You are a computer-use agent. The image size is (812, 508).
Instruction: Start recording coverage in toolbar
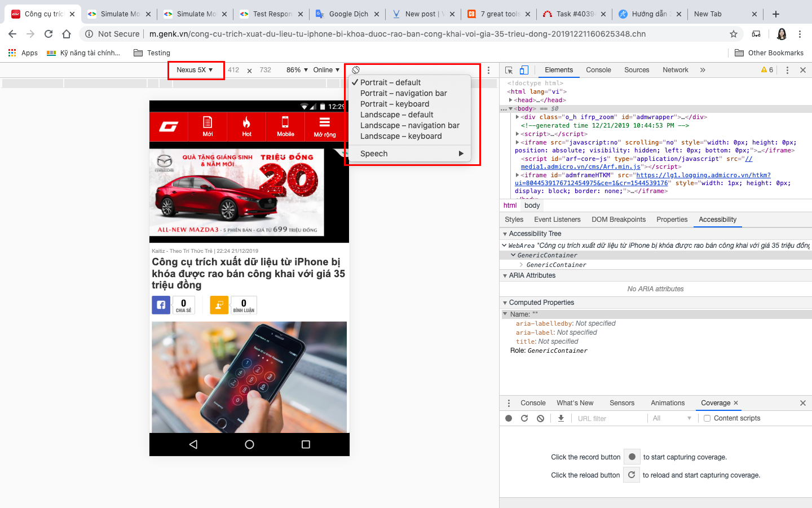click(x=509, y=418)
